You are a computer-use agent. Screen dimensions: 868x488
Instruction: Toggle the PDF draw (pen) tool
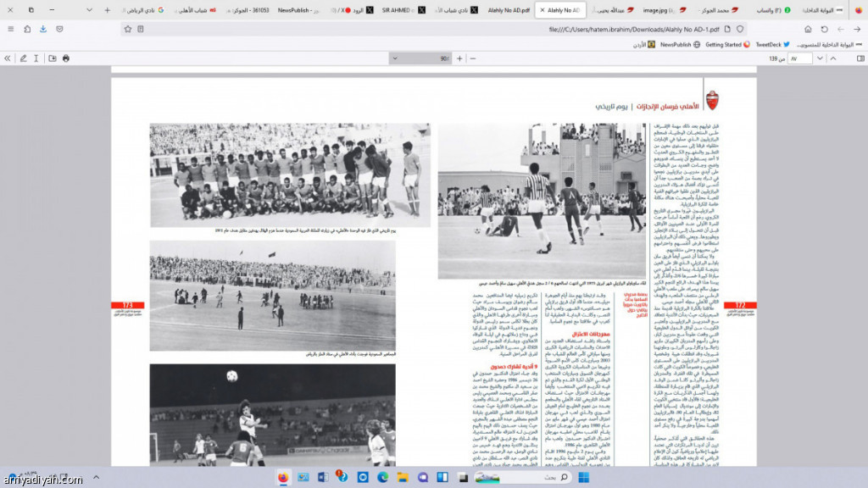[x=23, y=58]
